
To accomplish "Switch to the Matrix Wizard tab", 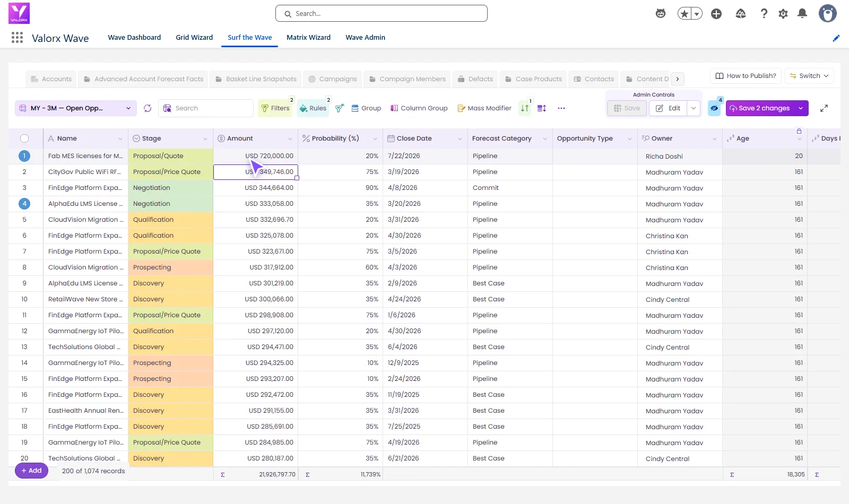I will pos(308,38).
